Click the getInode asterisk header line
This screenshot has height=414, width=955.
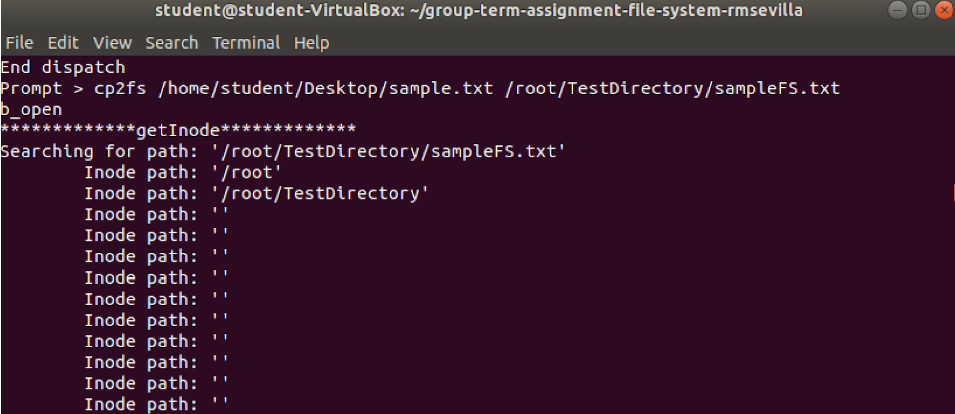click(x=178, y=130)
